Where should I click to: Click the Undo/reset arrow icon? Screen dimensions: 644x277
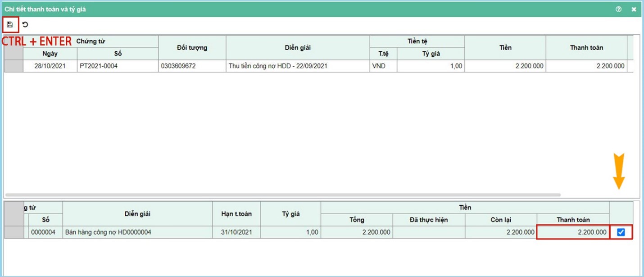pyautogui.click(x=25, y=24)
